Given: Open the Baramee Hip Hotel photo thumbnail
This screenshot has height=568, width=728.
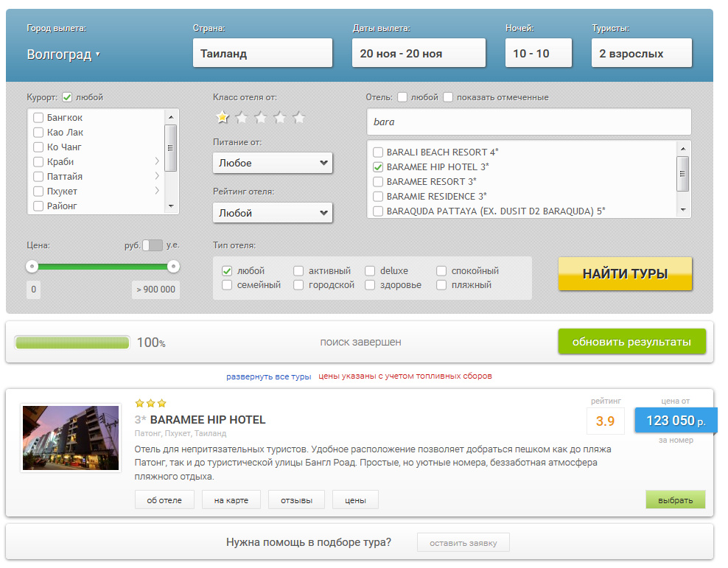Looking at the screenshot, I should pyautogui.click(x=71, y=438).
